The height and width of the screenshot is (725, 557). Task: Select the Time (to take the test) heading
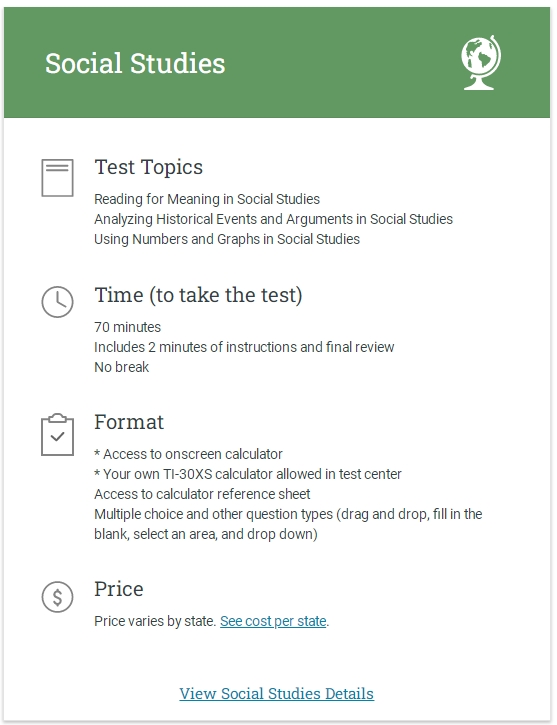click(x=198, y=295)
